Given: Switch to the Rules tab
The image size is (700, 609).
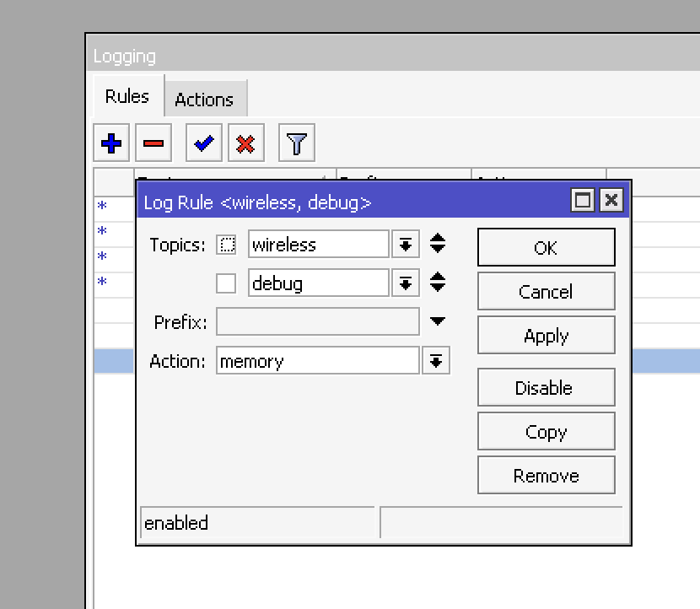Looking at the screenshot, I should pos(126,95).
